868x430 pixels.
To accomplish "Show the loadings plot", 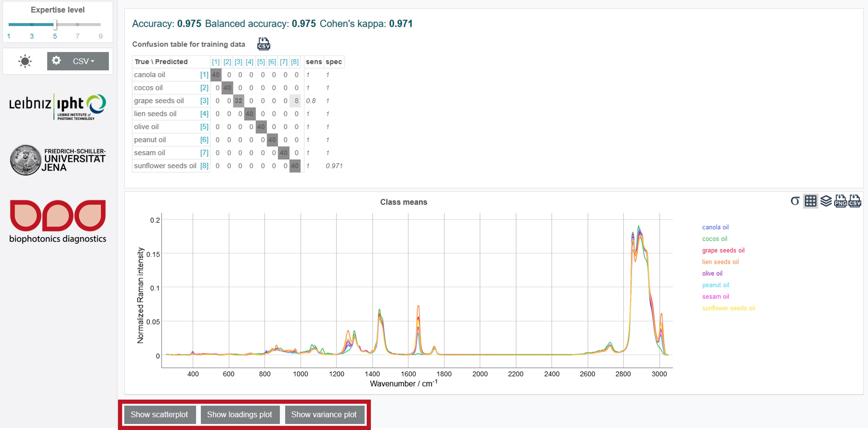I will point(239,414).
